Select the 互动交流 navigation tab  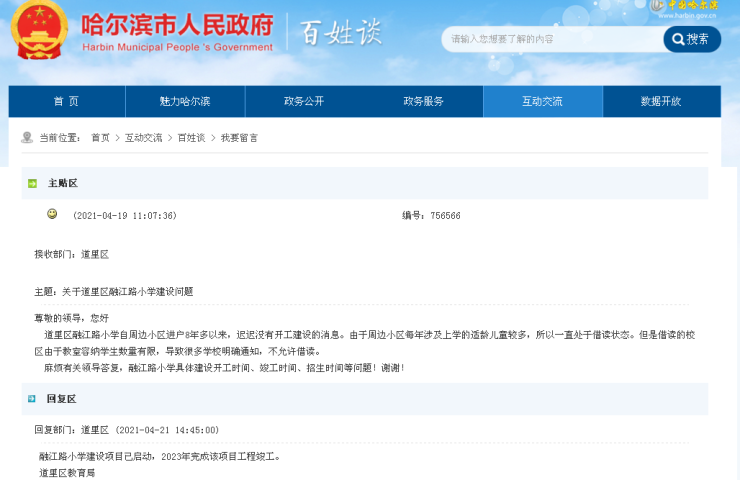(x=542, y=102)
